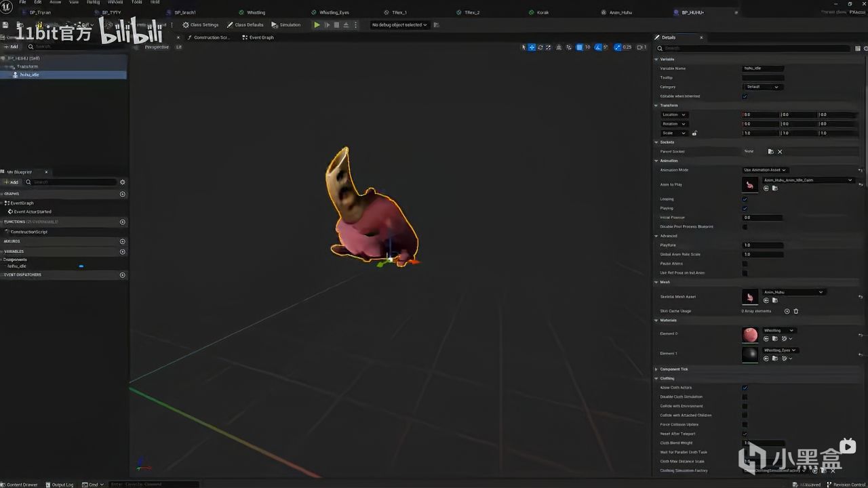Toggle Disable Post Process Blueprint checkbox

745,227
